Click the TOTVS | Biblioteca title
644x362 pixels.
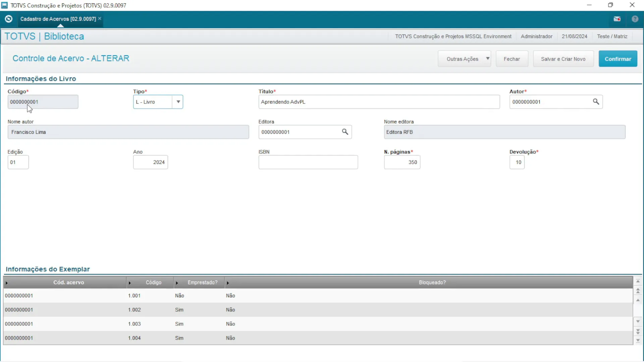point(44,36)
